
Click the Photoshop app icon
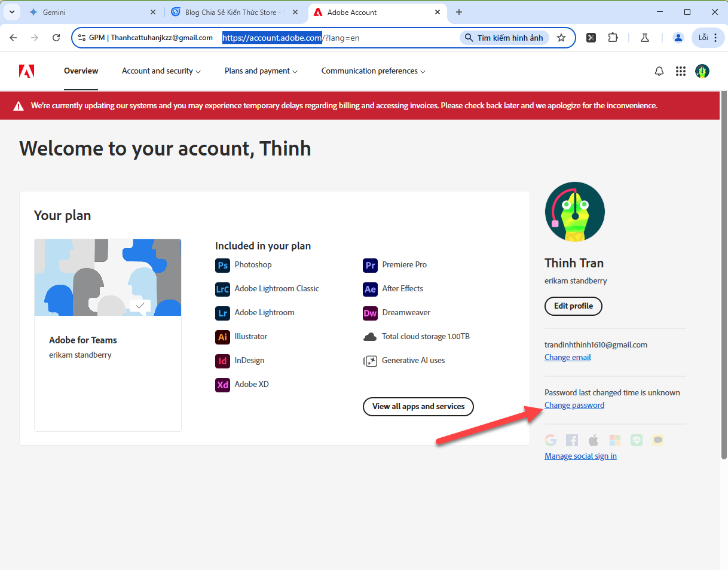click(x=222, y=265)
